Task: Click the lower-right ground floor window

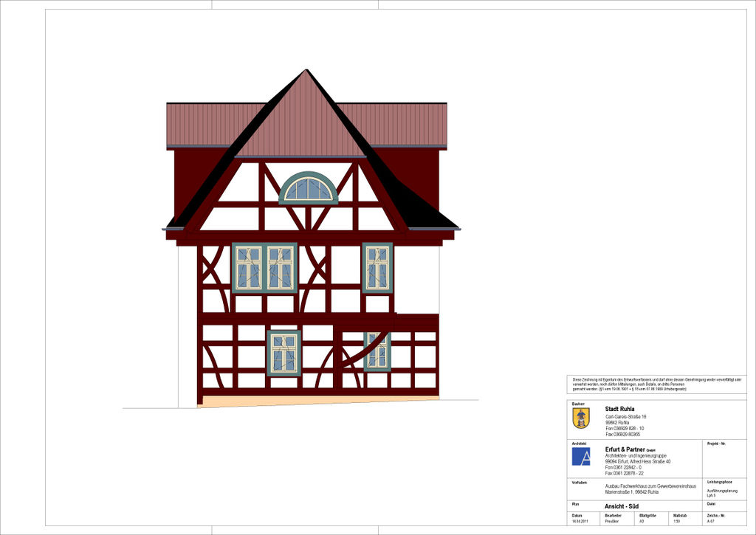Action: (x=377, y=351)
